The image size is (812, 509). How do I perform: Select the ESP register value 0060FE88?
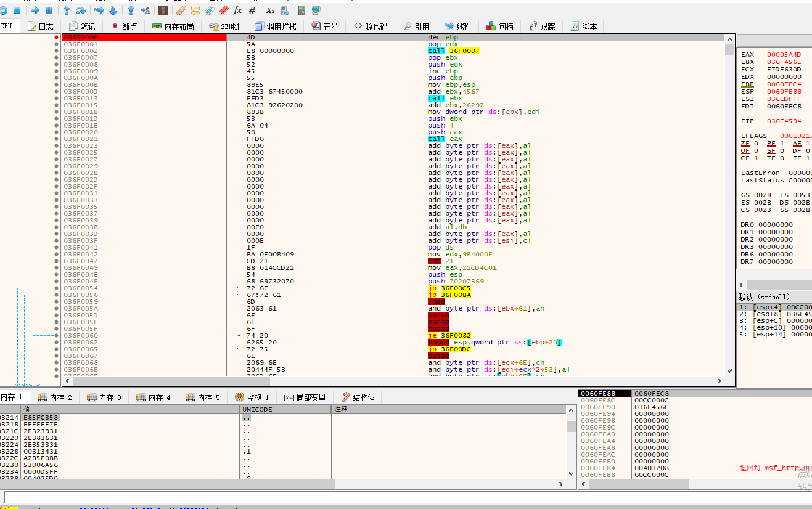click(x=784, y=92)
